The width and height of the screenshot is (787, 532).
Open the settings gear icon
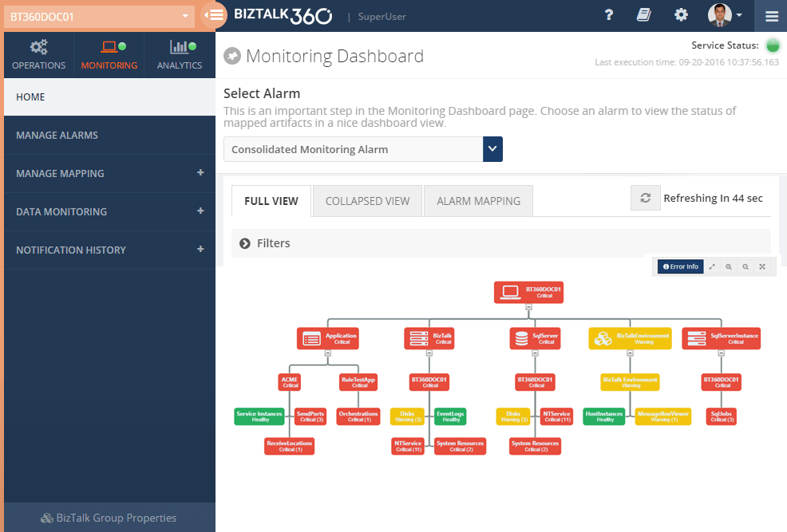(681, 15)
